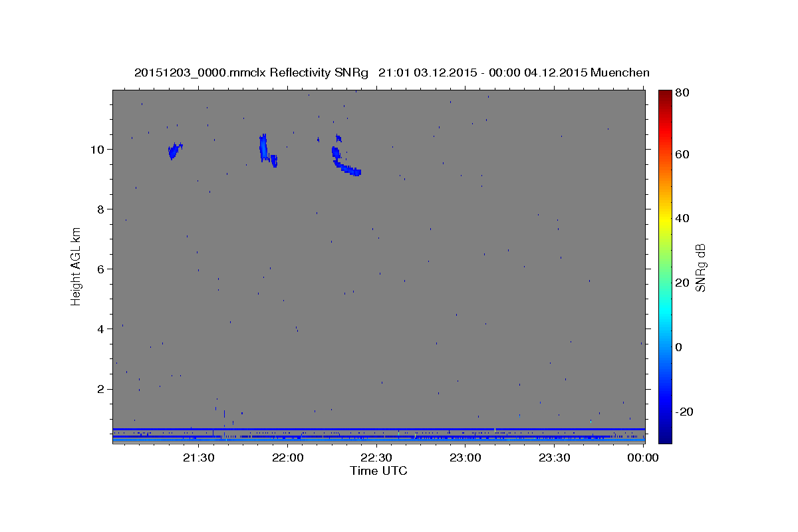The width and height of the screenshot is (798, 532).
Task: Click the 'Time UTC' axis label
Action: click(378, 471)
